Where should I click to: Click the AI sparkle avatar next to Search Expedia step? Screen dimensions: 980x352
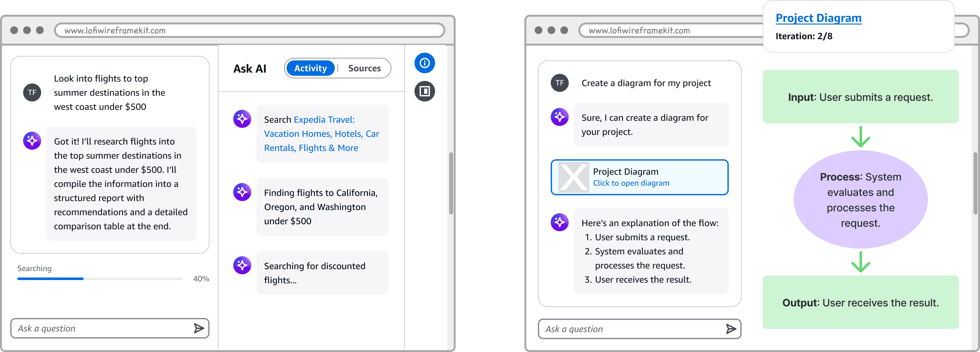tap(242, 119)
